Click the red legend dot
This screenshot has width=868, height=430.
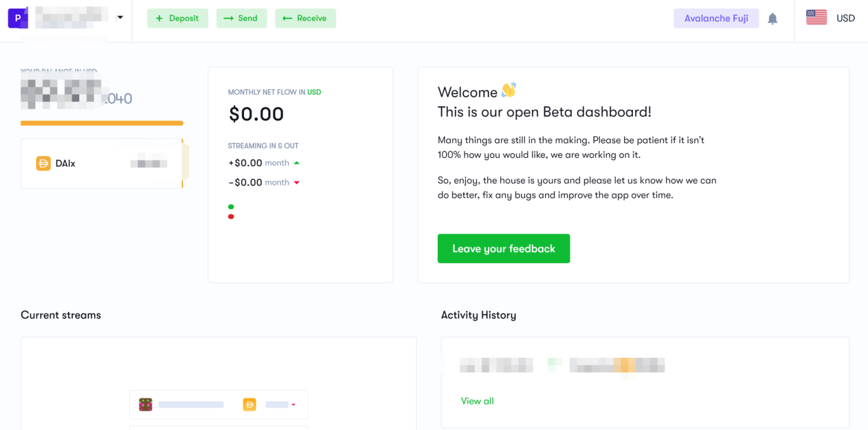(231, 217)
